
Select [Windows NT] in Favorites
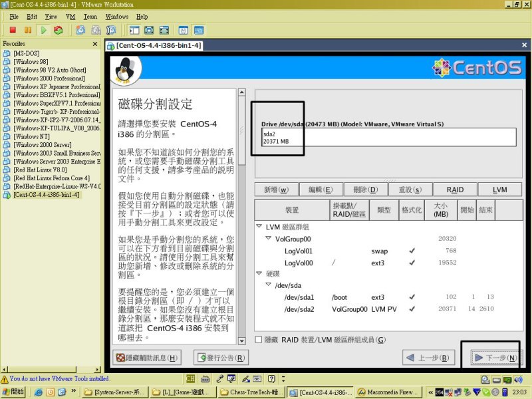(x=31, y=136)
